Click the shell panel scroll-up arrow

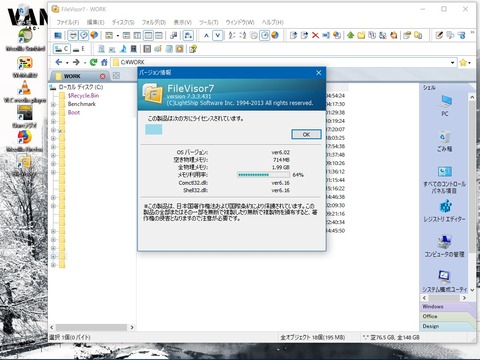click(472, 97)
